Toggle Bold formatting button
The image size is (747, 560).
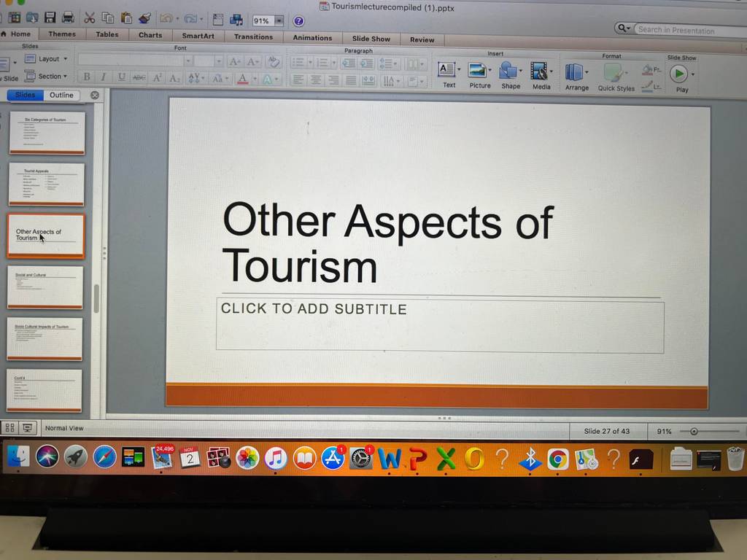(86, 77)
